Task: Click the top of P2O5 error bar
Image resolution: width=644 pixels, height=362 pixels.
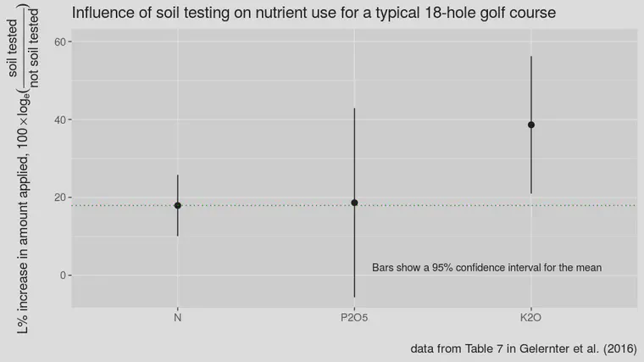Action: click(x=354, y=109)
